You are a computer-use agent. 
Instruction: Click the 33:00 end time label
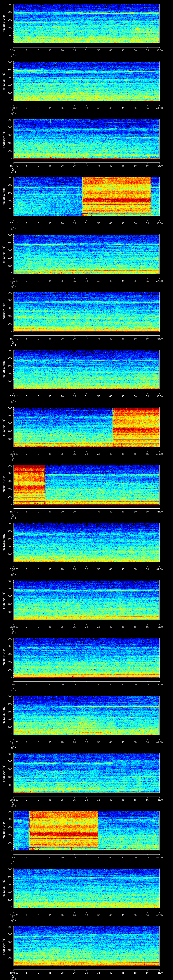pyautogui.click(x=160, y=223)
